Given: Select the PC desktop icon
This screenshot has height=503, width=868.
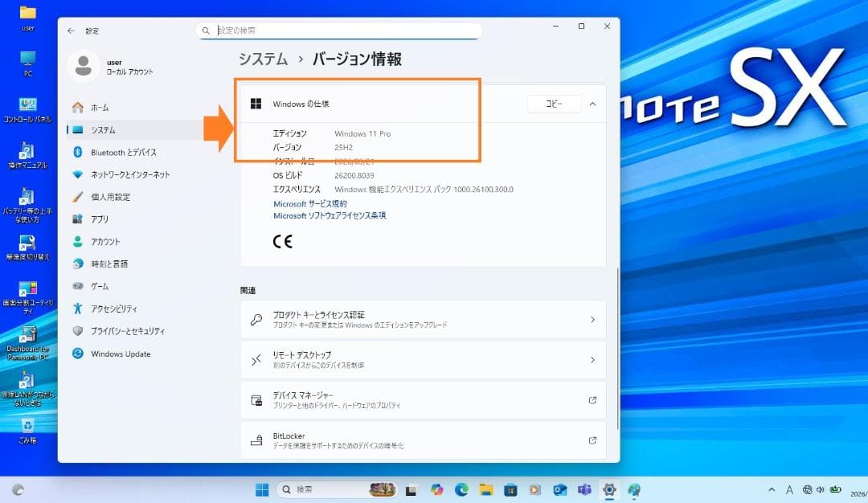Looking at the screenshot, I should click(x=27, y=63).
